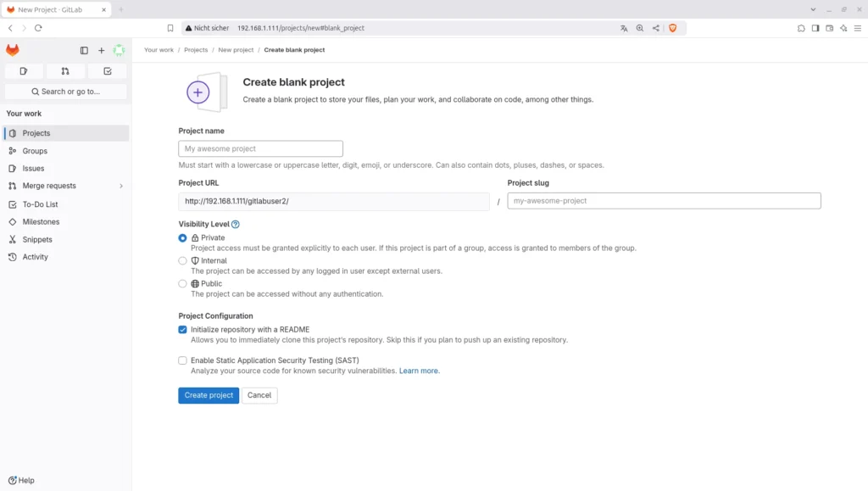868x491 pixels.
Task: Focus the Project name input field
Action: tap(260, 149)
